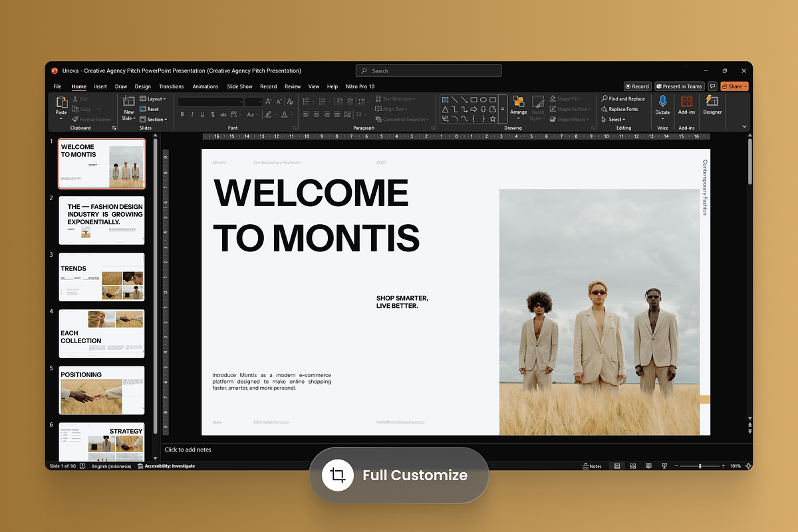The image size is (798, 532).
Task: Open the Line Spacing dropdown
Action: click(363, 101)
